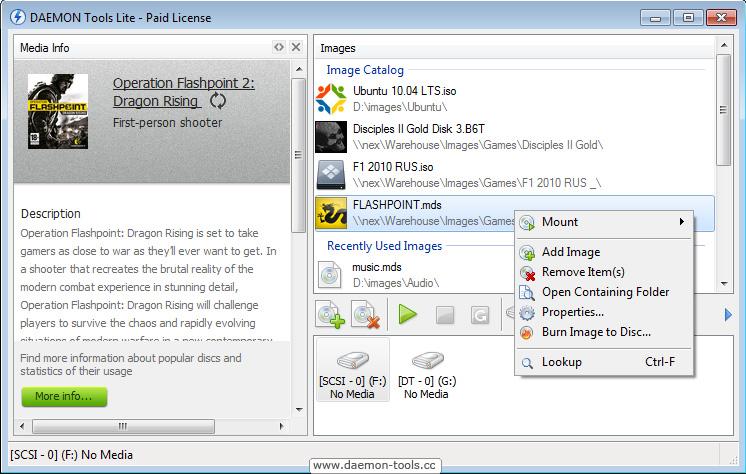The width and height of the screenshot is (746, 474).
Task: Open the Operation Flashpoint 2: Dragon Rising link
Action: click(x=184, y=92)
